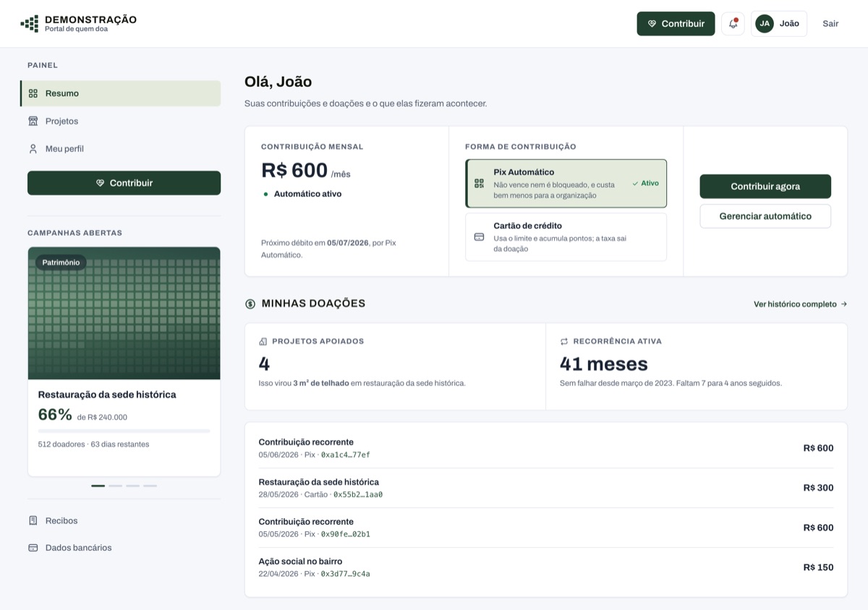The width and height of the screenshot is (868, 610).
Task: Open Restauração da sede histórica donation 28/05/2026
Action: [546, 488]
